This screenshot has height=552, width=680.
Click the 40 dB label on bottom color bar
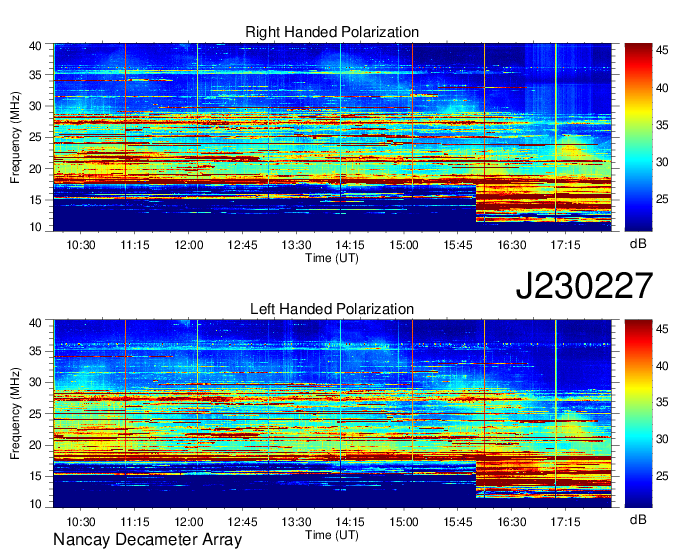[662, 366]
